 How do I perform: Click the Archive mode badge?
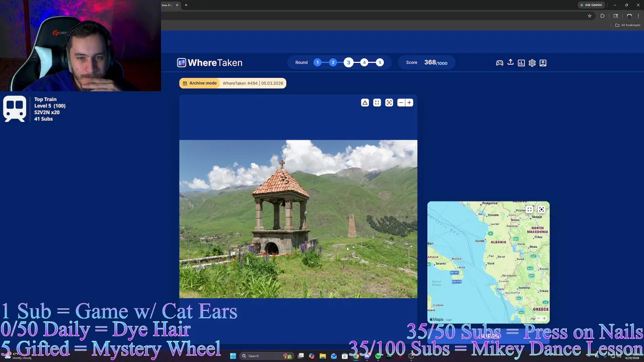[x=200, y=83]
